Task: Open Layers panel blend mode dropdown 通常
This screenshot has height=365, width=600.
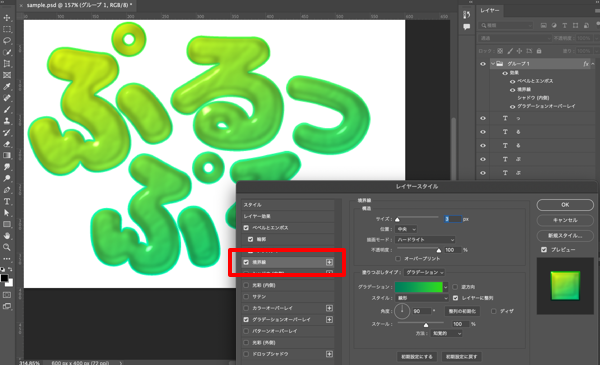Action: coord(515,38)
